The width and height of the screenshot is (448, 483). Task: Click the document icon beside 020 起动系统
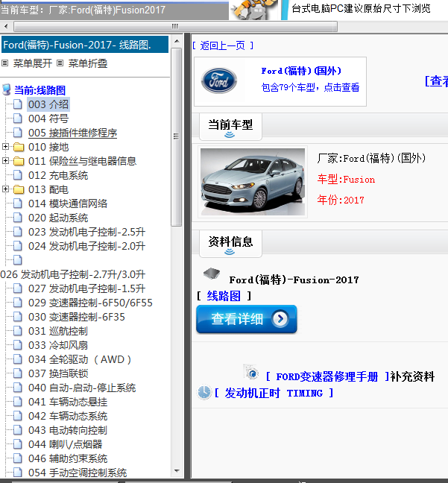pyautogui.click(x=18, y=218)
